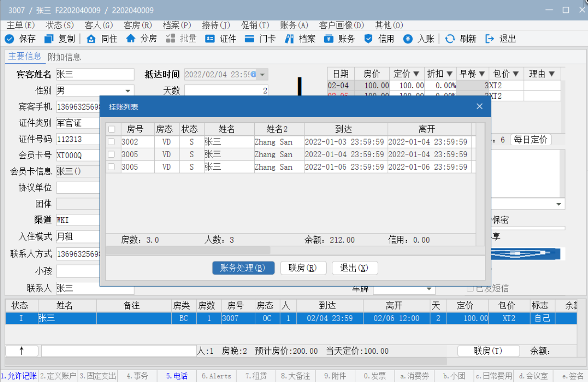
Task: Check the 3005 row arriving 2022-01-04
Action: coord(112,154)
